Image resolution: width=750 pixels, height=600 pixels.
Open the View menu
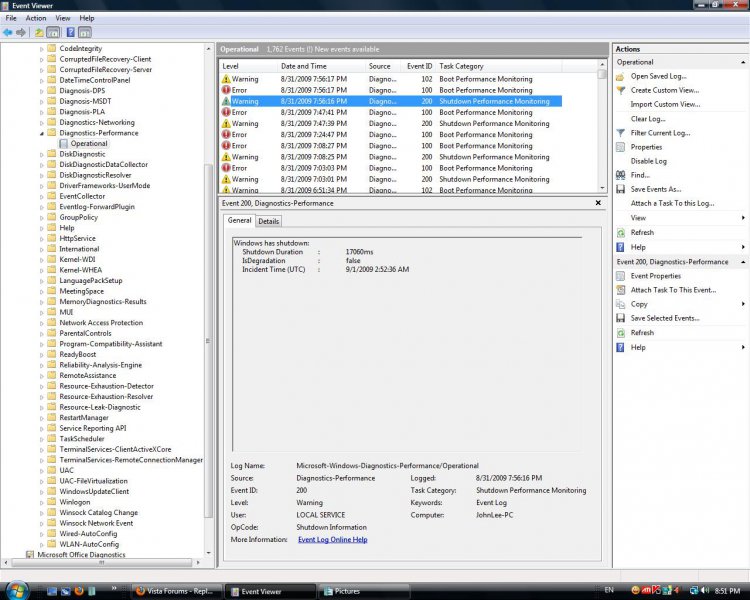63,18
